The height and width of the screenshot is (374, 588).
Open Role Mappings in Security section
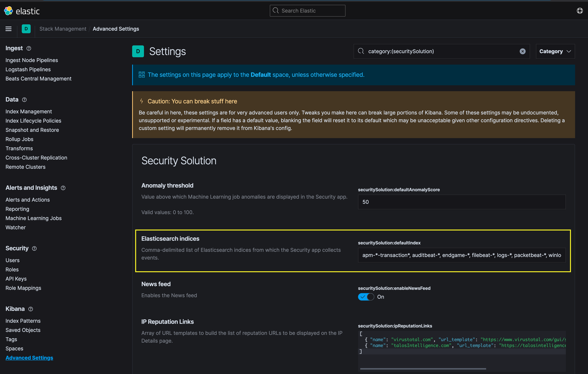coord(23,288)
